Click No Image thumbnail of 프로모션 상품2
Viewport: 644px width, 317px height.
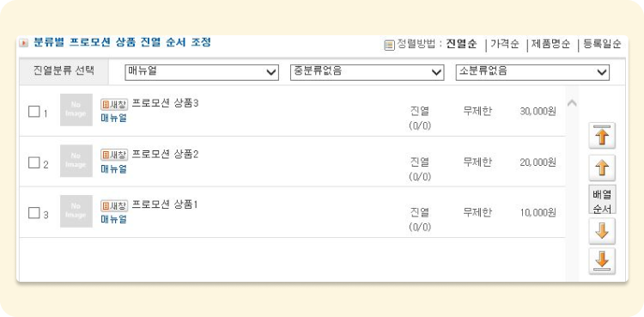tap(76, 161)
